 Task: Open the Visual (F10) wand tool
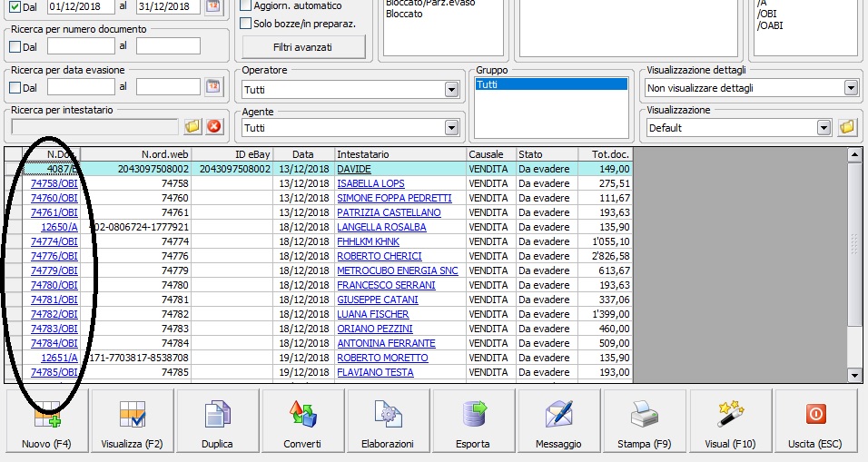[x=730, y=421]
